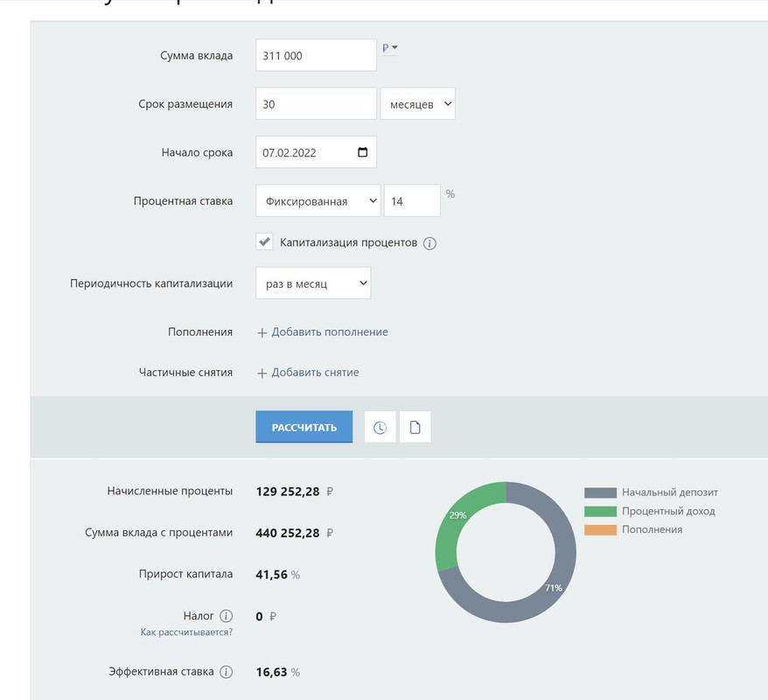Click the Пополнения legend label
768x700 pixels.
tap(652, 529)
